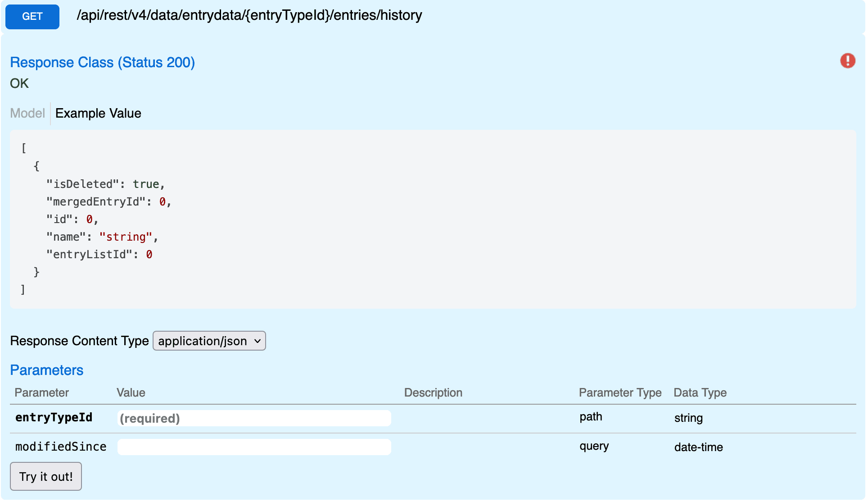The image size is (868, 502).
Task: Select the "id": 0 line
Action: [72, 219]
